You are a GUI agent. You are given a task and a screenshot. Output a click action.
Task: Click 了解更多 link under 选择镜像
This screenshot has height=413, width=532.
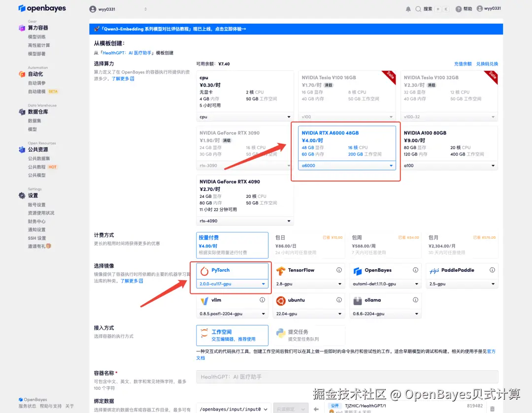coord(132,281)
